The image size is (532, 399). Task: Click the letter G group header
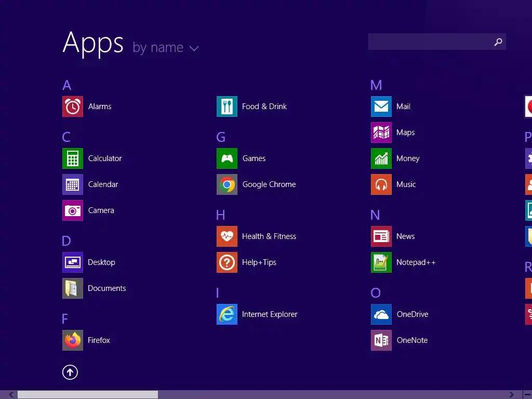click(x=221, y=137)
